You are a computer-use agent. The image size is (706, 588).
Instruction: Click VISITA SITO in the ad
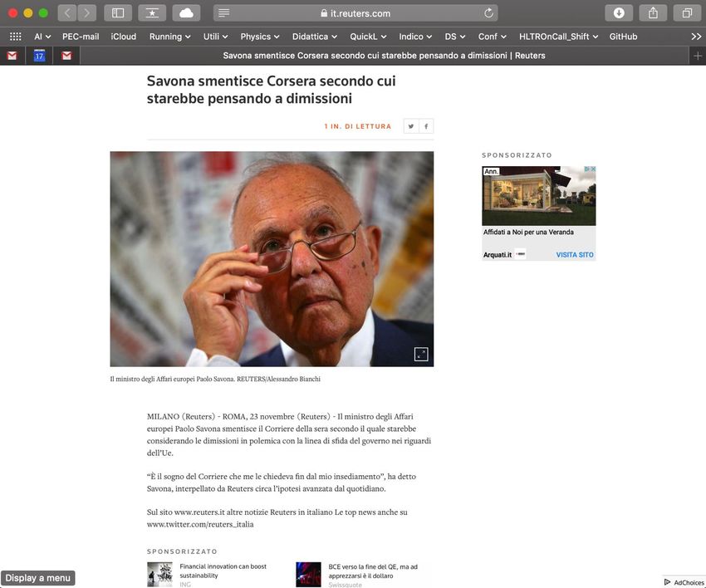(575, 255)
